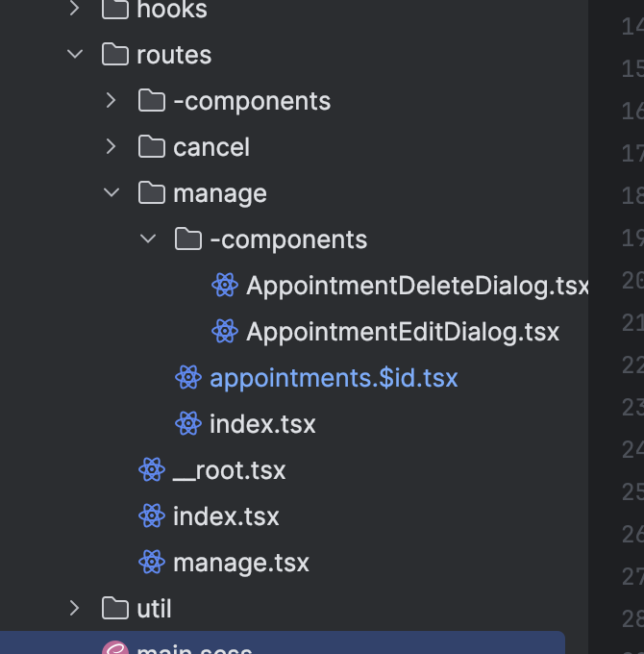This screenshot has width=644, height=654.
Task: Click the cancel folder icon
Action: 152,146
